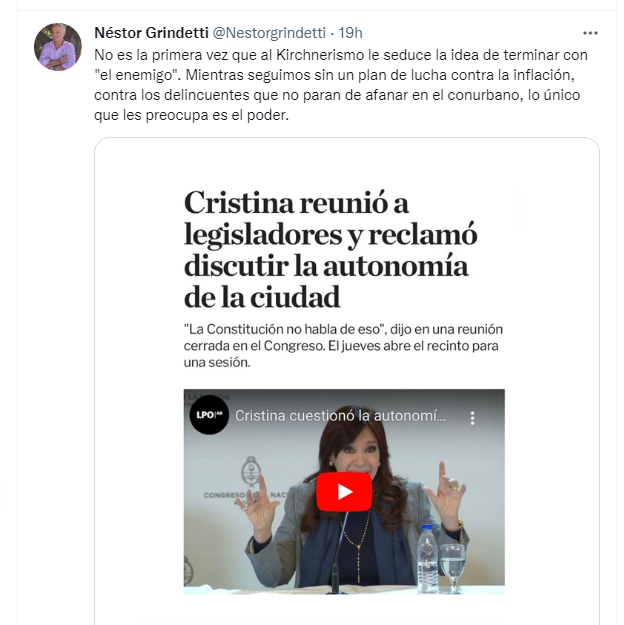The height and width of the screenshot is (625, 624).
Task: Click the water bottle in the video frame
Action: tap(427, 558)
